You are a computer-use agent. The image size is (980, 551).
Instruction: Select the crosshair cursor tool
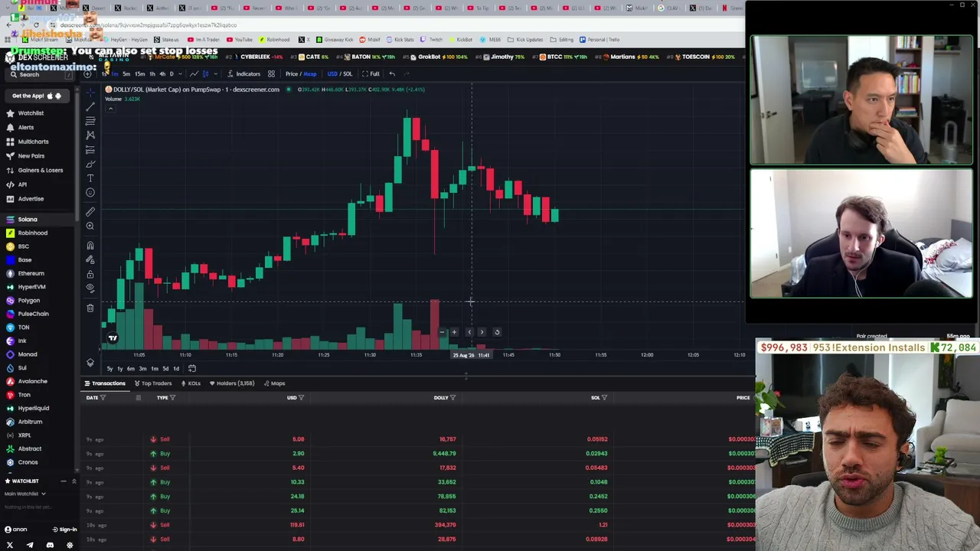click(x=90, y=92)
